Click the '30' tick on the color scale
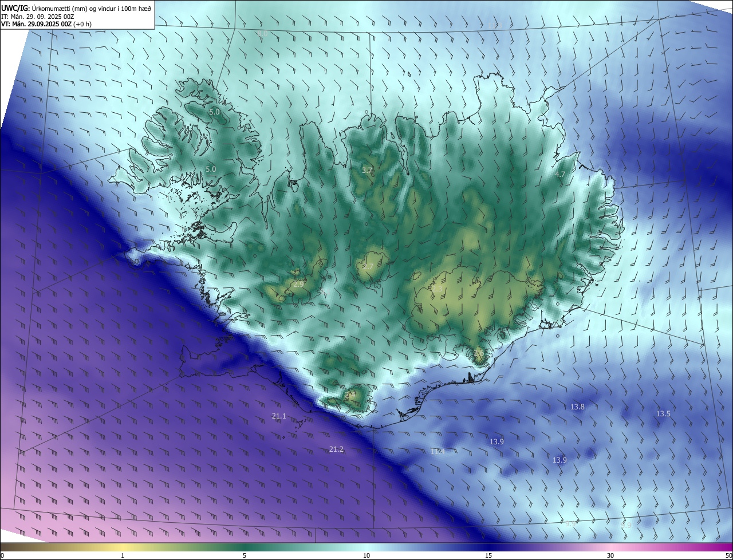This screenshot has width=733, height=560. pos(610,555)
